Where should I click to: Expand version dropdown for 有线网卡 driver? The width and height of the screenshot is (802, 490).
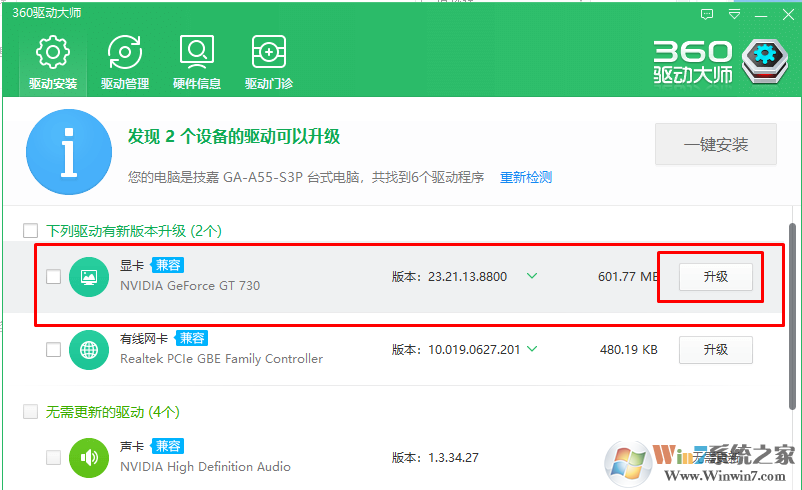pyautogui.click(x=532, y=349)
